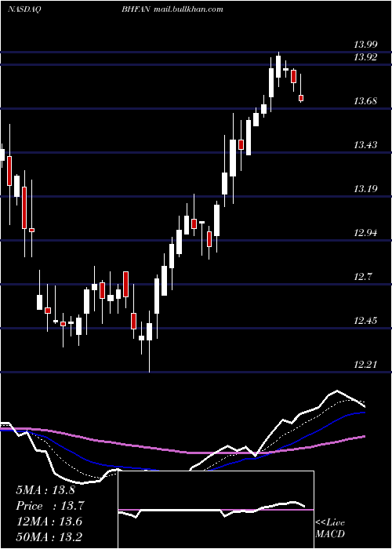Click the 50MA : 13.2 readout
The height and width of the screenshot is (549, 392).
(x=49, y=536)
